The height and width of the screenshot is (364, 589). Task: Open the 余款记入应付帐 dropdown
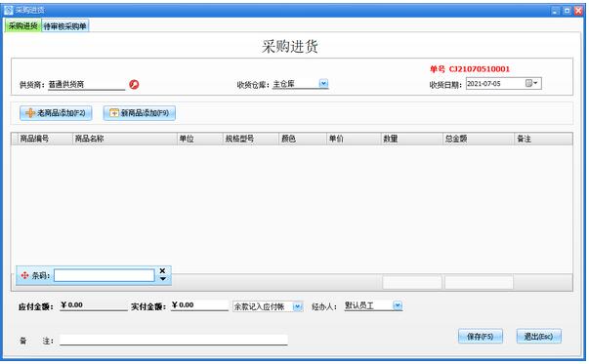tap(297, 307)
